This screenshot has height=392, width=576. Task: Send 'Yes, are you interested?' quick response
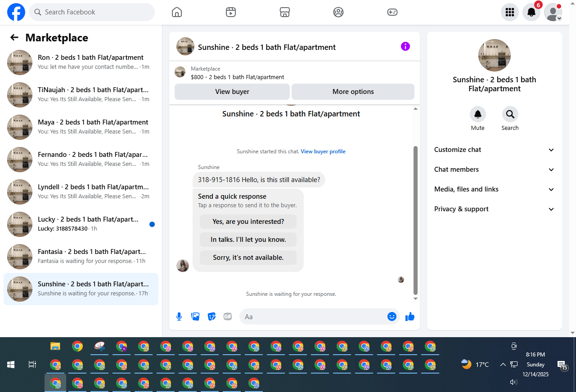click(x=248, y=222)
